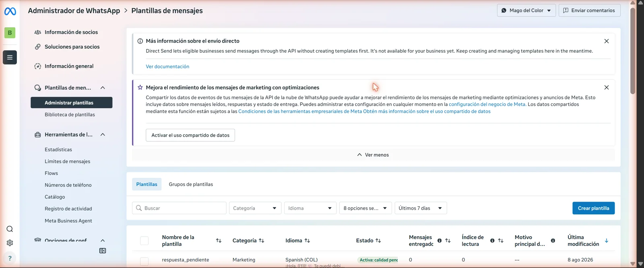Viewport: 644px width, 268px height.
Task: Click Activar el uso compartido de datos
Action: (x=190, y=135)
